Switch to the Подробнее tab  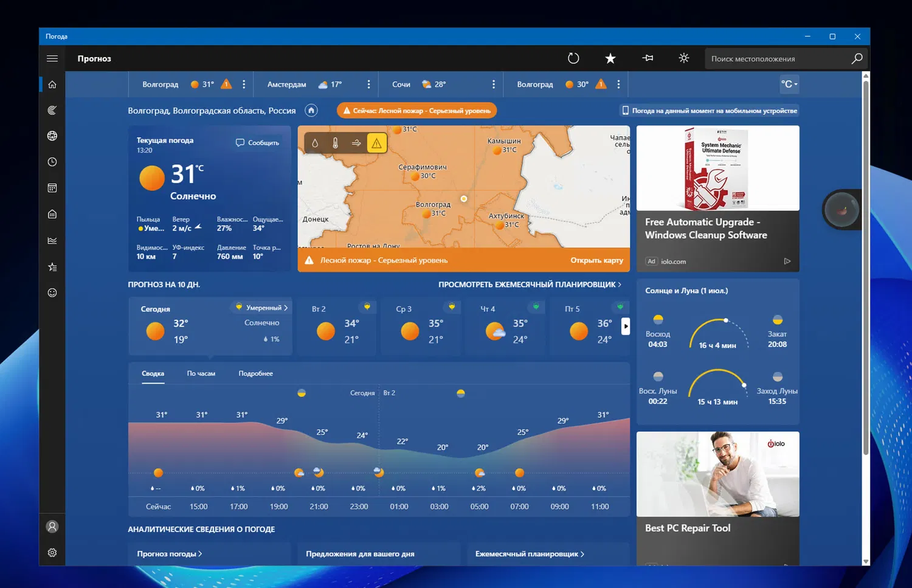click(x=256, y=373)
